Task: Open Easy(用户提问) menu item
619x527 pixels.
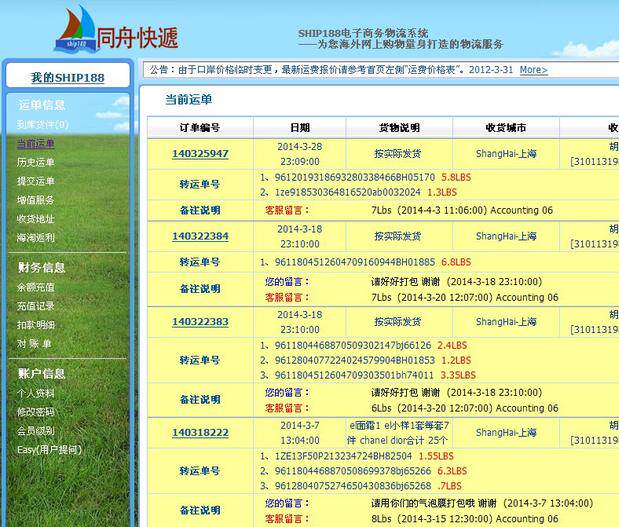Action: tap(49, 450)
